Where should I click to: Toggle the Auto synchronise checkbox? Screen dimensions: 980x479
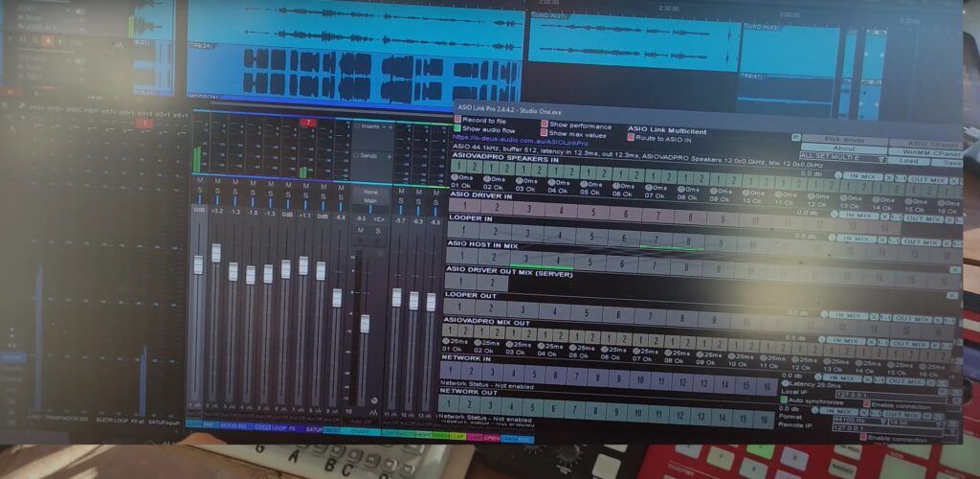[x=784, y=399]
